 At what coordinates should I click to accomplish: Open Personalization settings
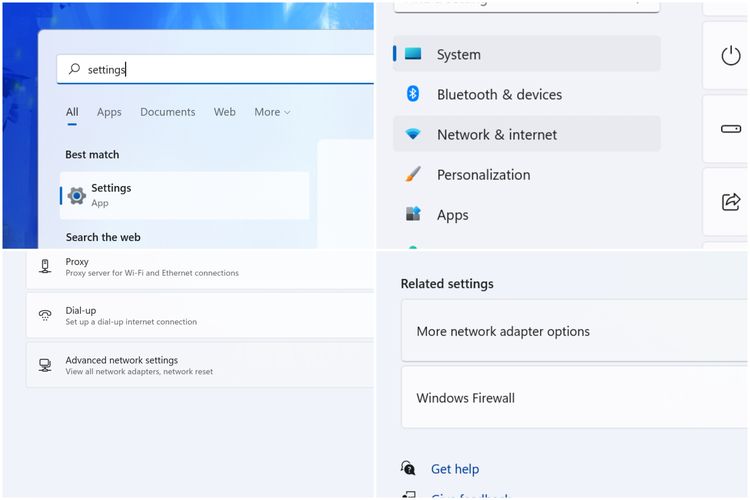pyautogui.click(x=527, y=175)
